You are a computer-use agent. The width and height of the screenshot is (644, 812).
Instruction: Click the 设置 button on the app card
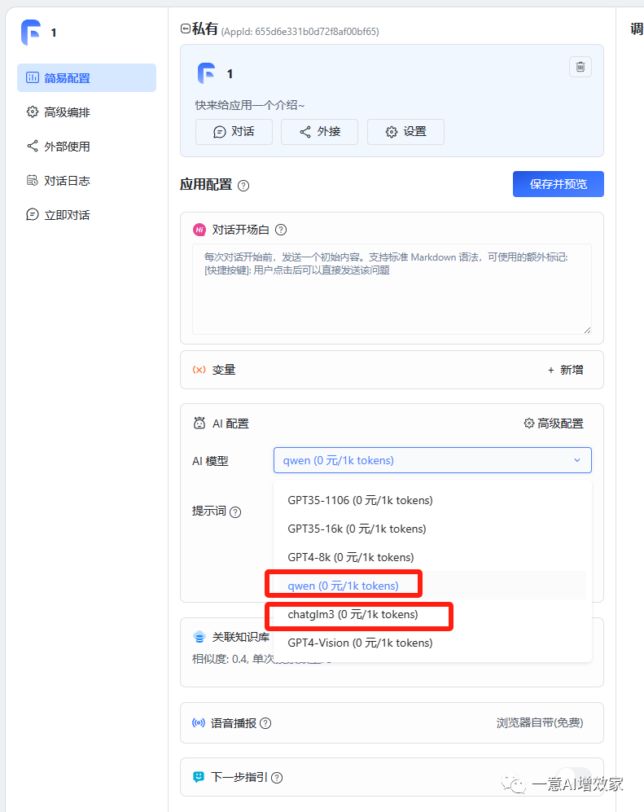pyautogui.click(x=405, y=132)
